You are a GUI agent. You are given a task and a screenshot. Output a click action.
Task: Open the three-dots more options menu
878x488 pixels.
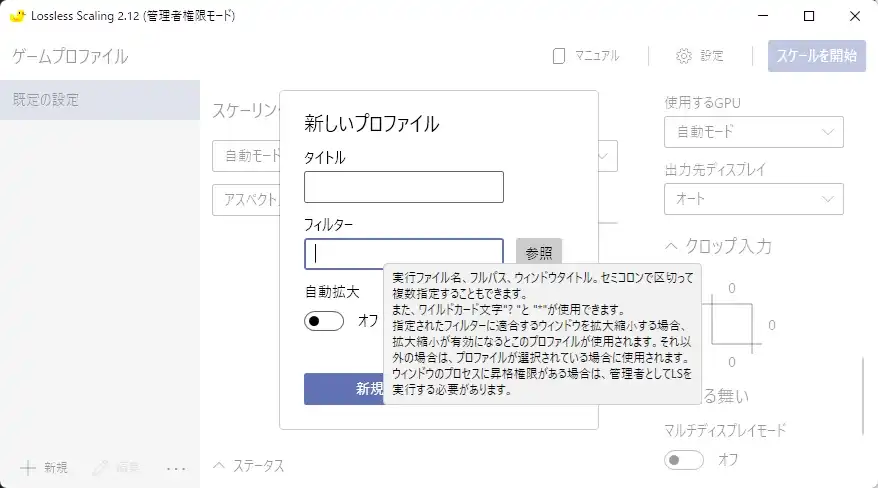point(176,467)
